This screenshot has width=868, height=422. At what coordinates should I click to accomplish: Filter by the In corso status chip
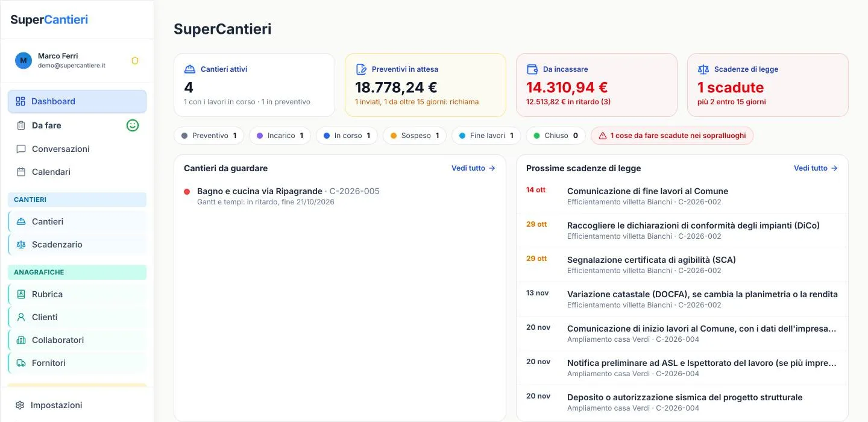(347, 136)
